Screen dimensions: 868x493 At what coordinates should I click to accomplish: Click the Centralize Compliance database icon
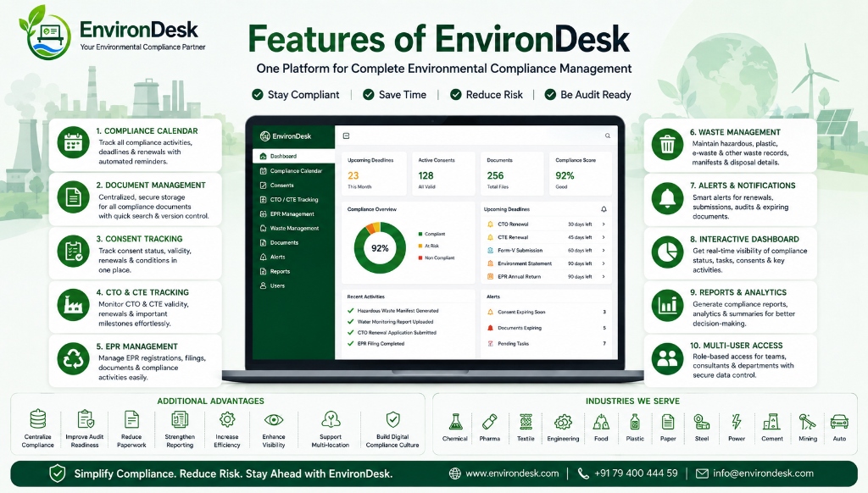tap(37, 418)
